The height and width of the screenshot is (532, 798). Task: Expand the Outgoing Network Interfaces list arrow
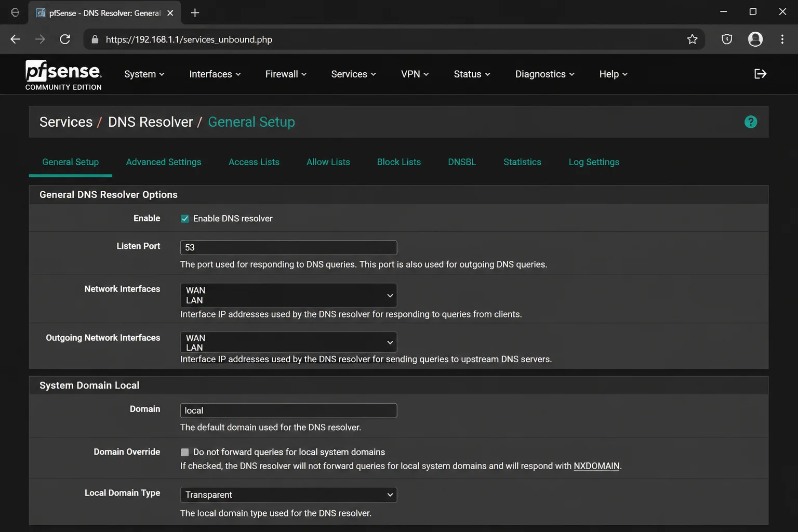(390, 342)
